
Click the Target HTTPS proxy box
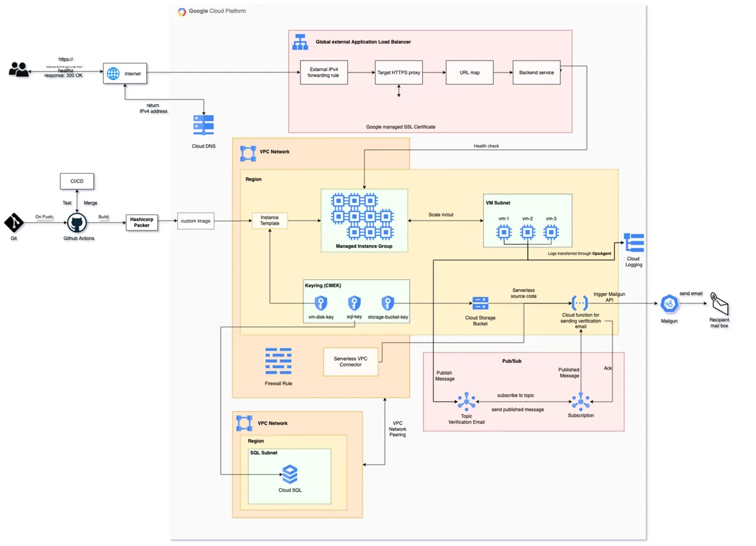click(x=399, y=72)
